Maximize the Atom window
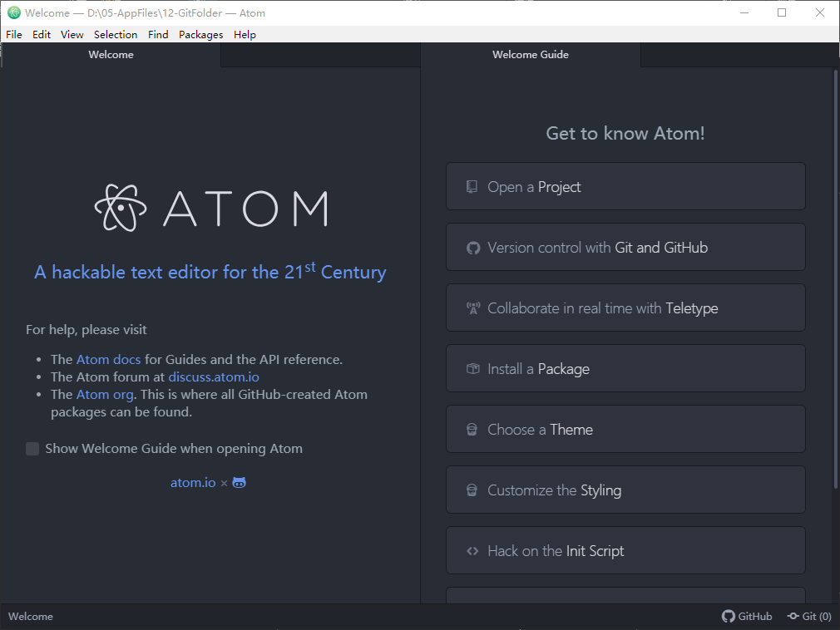 point(782,12)
